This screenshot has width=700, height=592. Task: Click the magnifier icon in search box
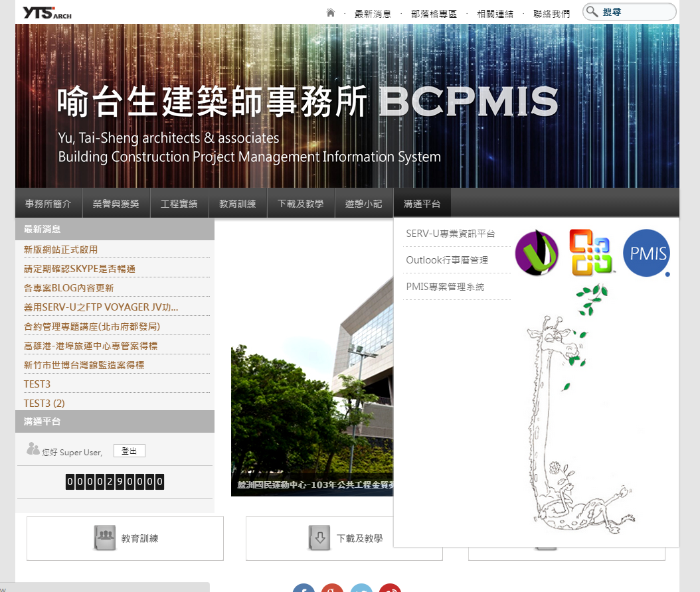point(592,12)
